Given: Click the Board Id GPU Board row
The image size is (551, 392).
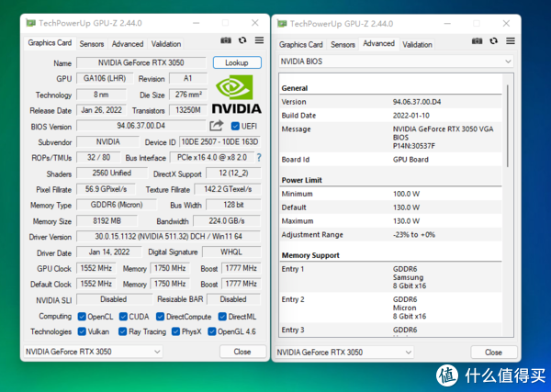Looking at the screenshot, I should pyautogui.click(x=391, y=160).
